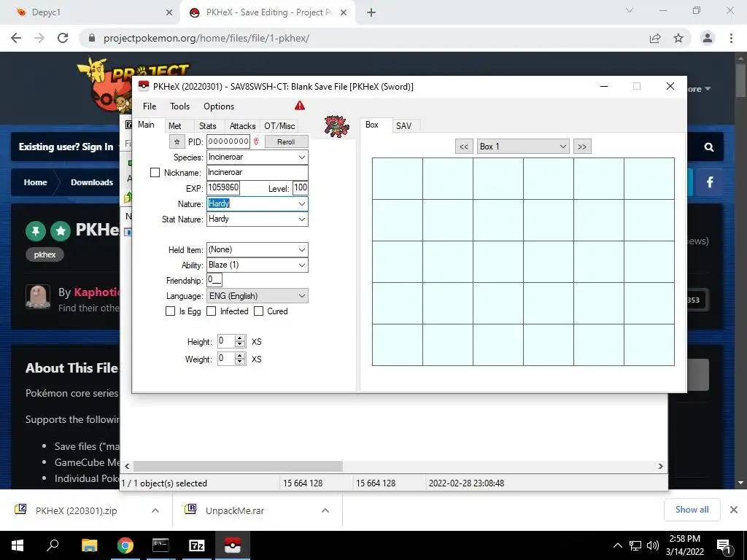Reload the page in Chrome

tap(63, 38)
